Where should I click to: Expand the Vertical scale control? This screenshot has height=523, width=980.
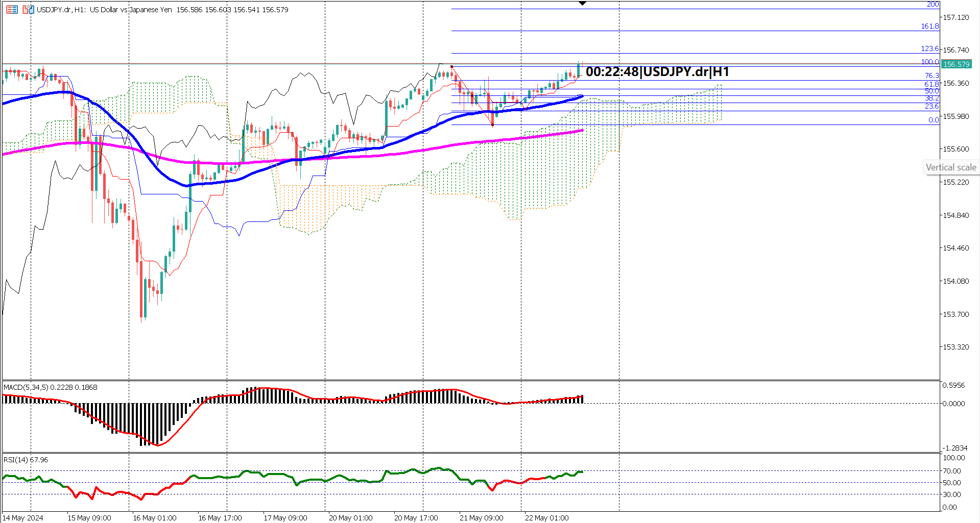pos(951,167)
